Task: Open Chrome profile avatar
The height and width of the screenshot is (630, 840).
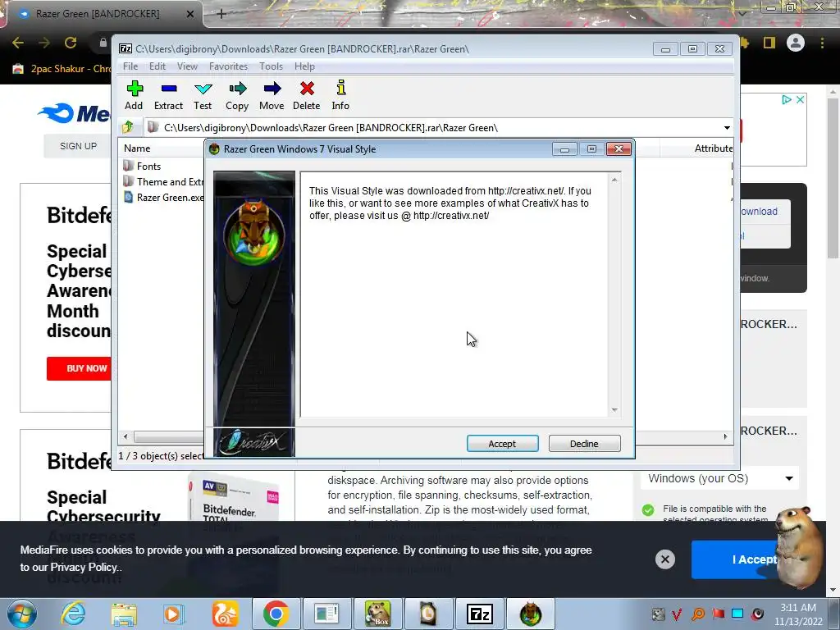Action: tap(796, 43)
